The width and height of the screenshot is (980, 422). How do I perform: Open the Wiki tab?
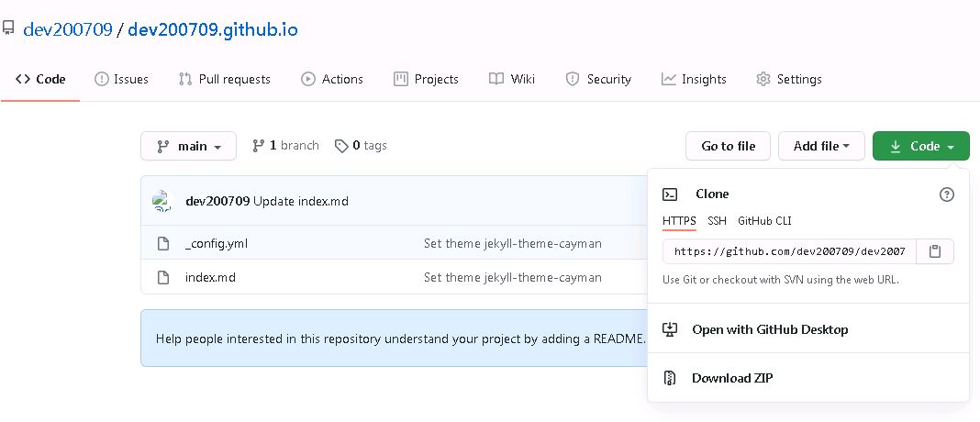(512, 80)
